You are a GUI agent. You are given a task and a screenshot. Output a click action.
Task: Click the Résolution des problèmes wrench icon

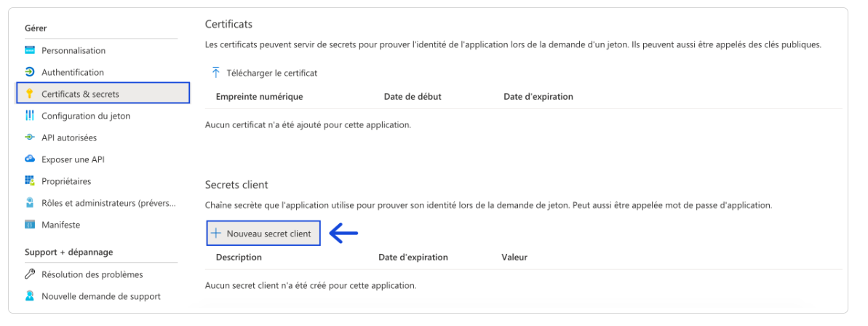tap(30, 274)
